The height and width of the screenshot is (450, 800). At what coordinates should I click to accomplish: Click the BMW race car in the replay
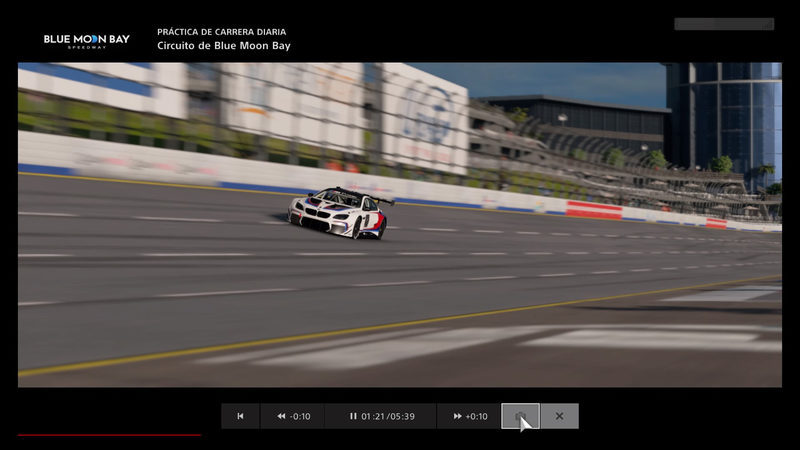tap(338, 213)
